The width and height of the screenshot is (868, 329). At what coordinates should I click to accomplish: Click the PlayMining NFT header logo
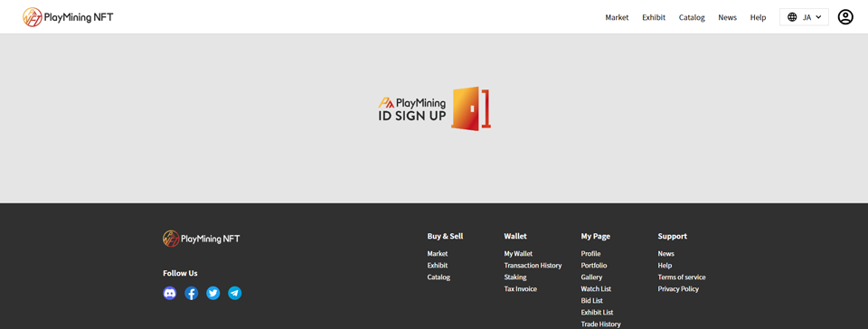[x=68, y=17]
